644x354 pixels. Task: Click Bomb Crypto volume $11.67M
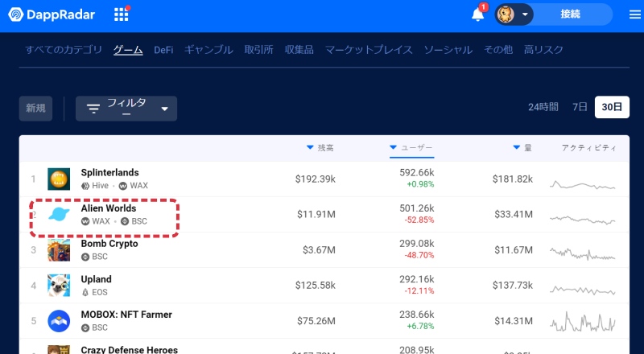[x=514, y=249]
